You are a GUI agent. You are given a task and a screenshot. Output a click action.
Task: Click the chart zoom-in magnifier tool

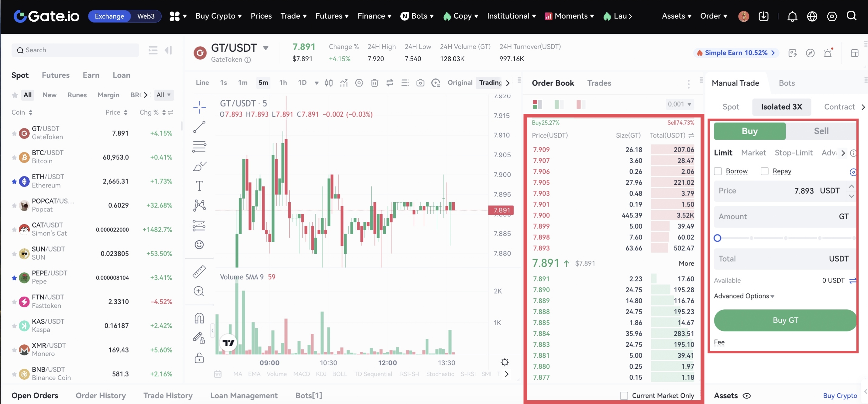click(199, 291)
